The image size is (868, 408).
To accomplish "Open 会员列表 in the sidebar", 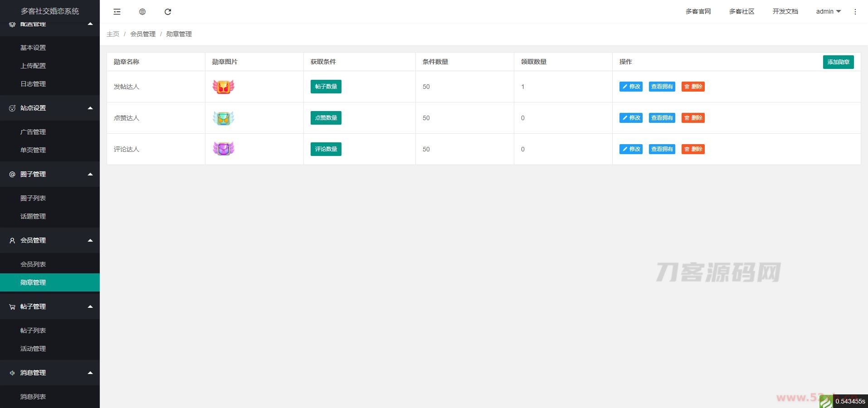I will [x=33, y=264].
